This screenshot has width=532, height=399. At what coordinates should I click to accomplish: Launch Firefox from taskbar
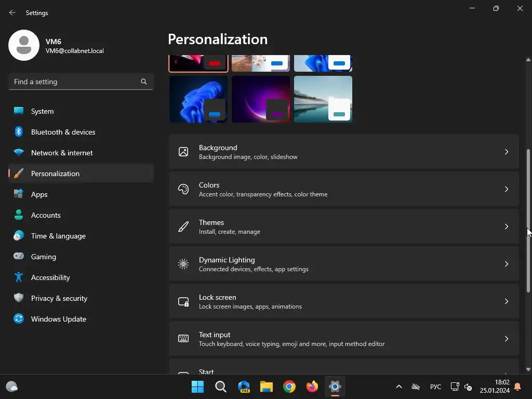coord(312,387)
